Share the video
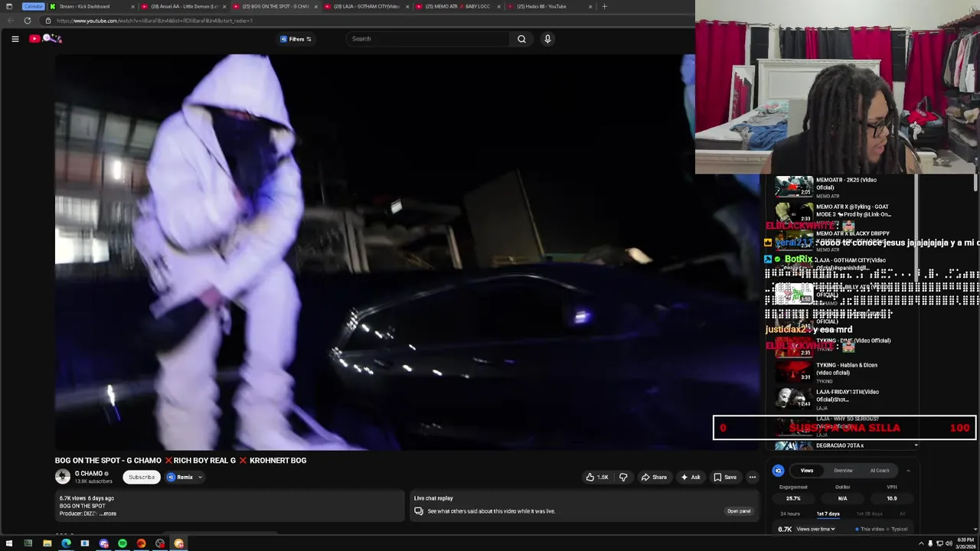Screen dimensions: 980x551 click(654, 477)
